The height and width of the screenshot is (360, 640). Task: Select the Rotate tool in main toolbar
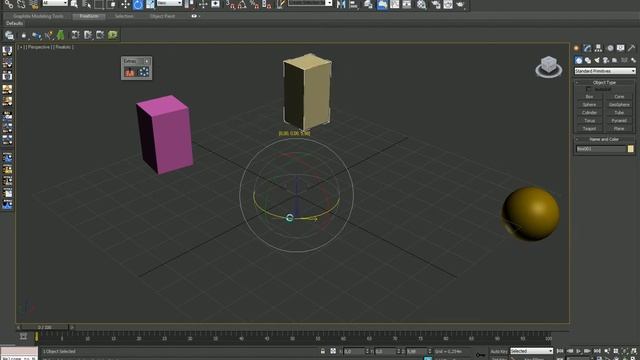[138, 4]
